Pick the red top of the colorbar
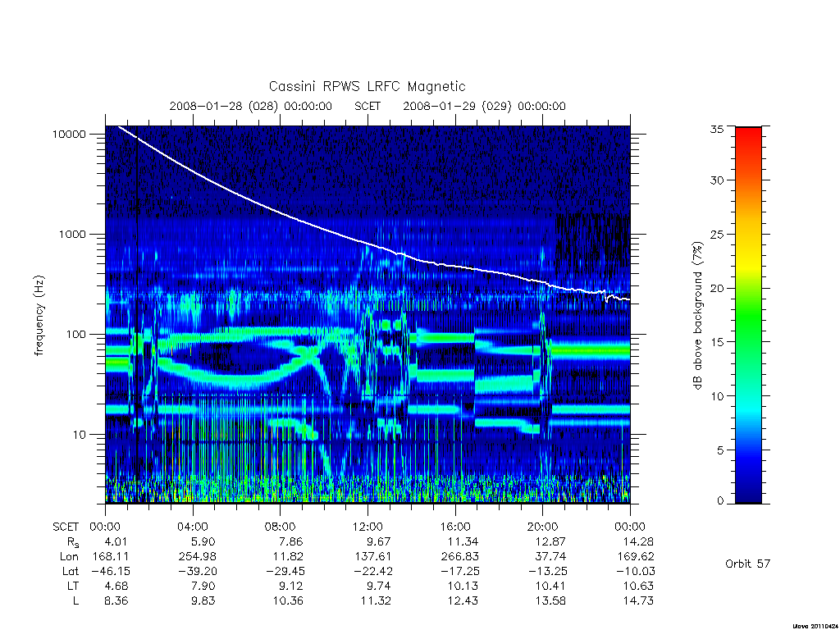This screenshot has width=840, height=630. 748,137
